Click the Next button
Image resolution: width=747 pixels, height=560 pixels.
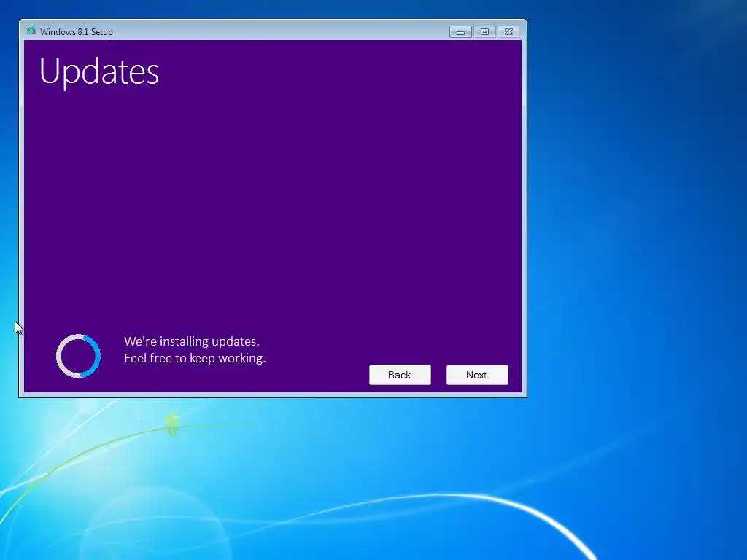(x=477, y=375)
